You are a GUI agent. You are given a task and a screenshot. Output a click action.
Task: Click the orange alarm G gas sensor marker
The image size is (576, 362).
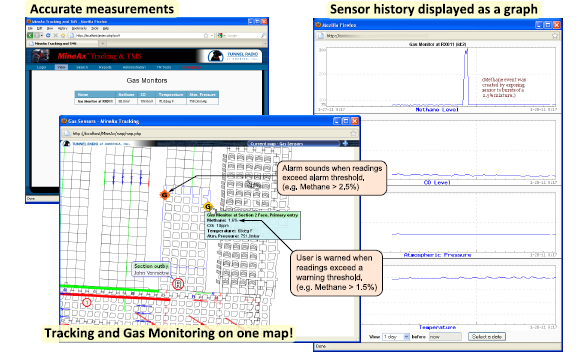tap(164, 195)
